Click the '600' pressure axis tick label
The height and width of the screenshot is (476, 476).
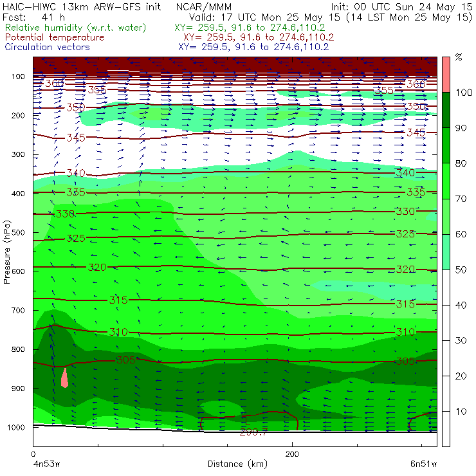tap(18, 271)
